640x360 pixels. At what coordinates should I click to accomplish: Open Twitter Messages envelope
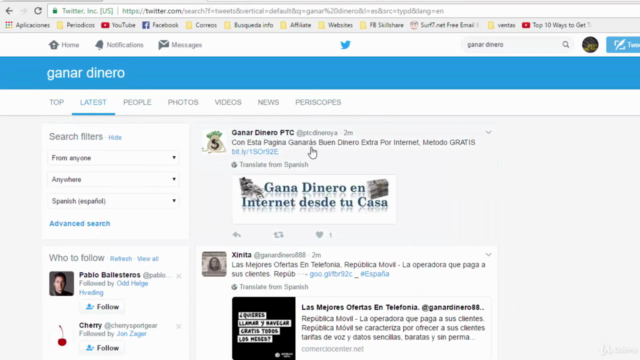click(x=180, y=45)
